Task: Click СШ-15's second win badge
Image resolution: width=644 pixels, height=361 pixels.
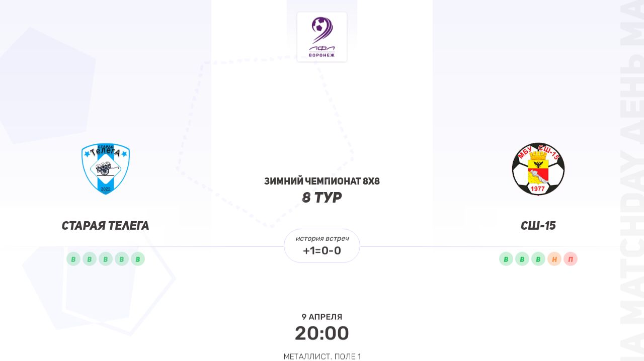Action: point(522,259)
